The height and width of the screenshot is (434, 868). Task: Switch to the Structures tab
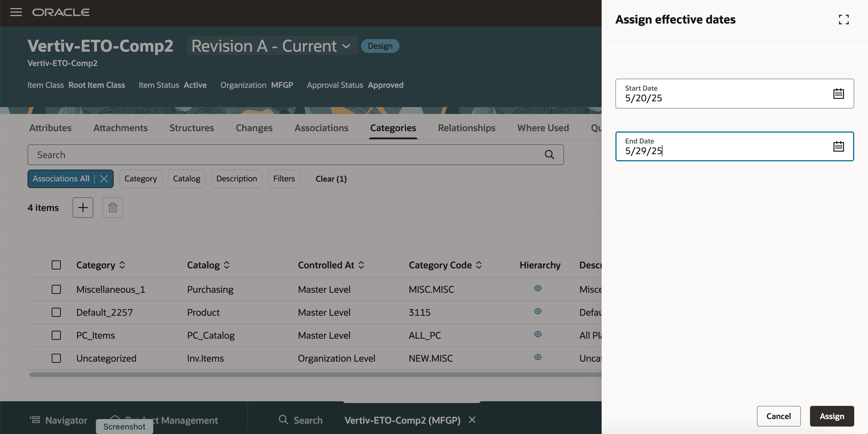191,128
